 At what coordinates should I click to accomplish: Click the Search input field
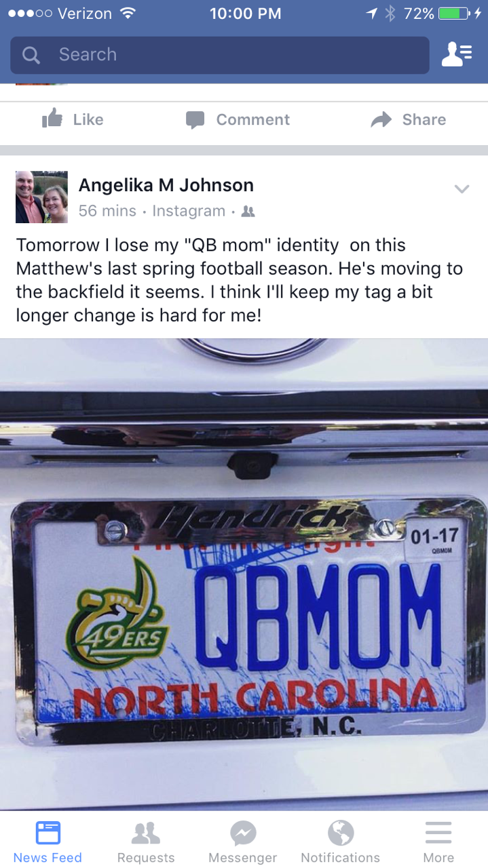click(220, 55)
